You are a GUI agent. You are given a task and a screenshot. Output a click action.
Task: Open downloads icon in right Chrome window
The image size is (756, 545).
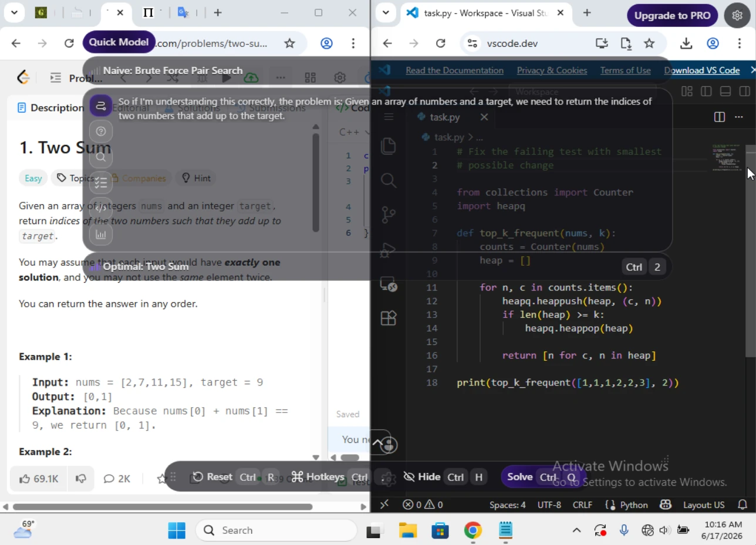point(686,43)
